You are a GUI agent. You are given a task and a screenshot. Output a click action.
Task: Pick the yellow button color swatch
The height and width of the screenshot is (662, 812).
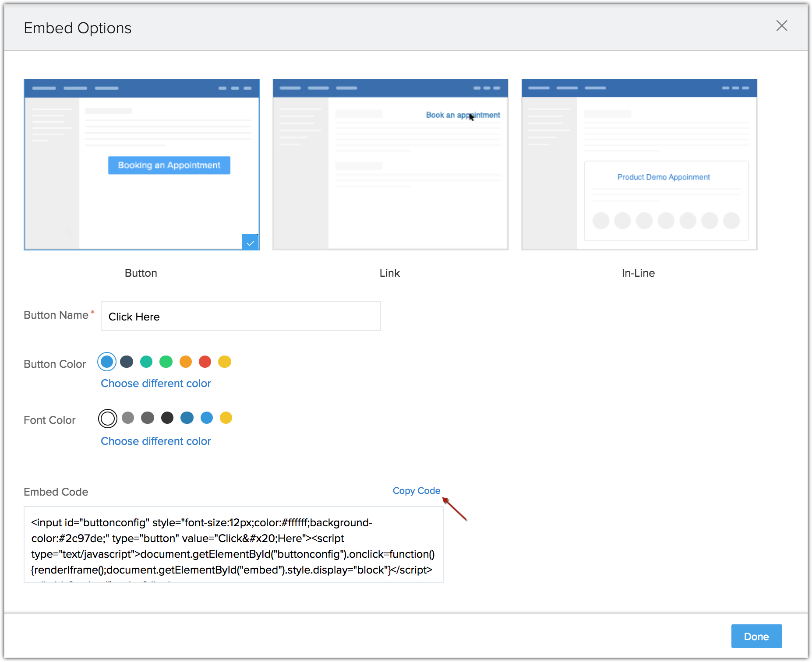(225, 362)
